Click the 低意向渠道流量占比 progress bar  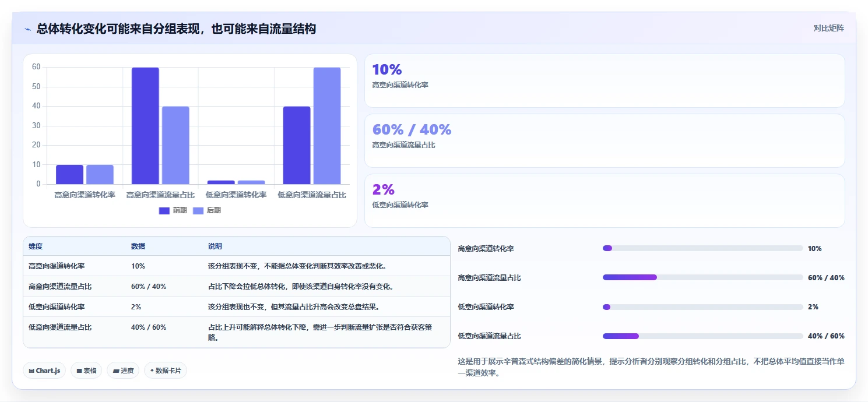(702, 336)
